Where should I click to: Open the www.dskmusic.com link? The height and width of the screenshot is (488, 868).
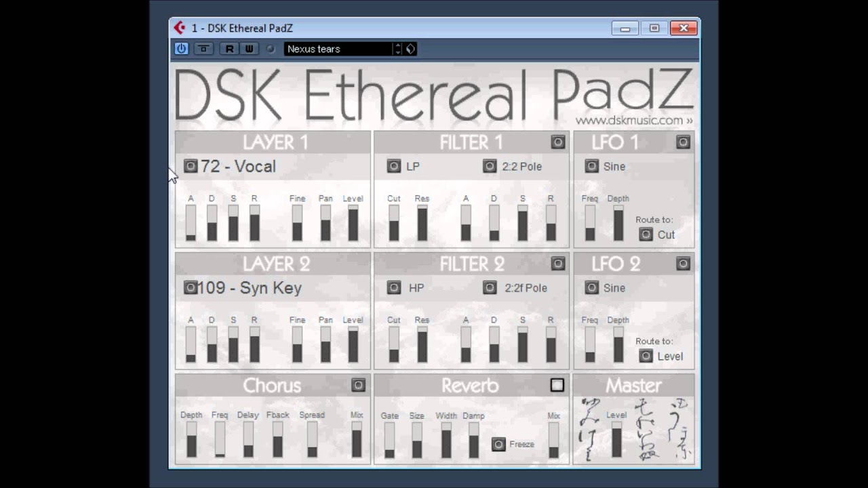tap(634, 120)
